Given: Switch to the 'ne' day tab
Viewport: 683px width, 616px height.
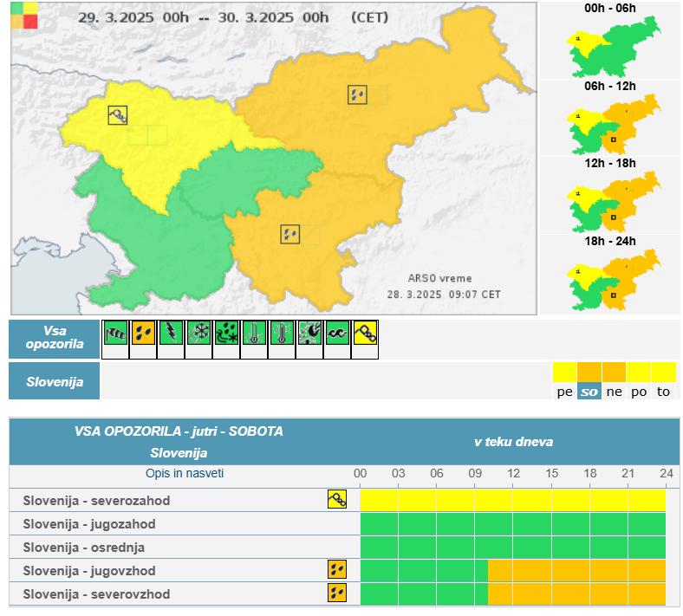Looking at the screenshot, I should pos(614,392).
